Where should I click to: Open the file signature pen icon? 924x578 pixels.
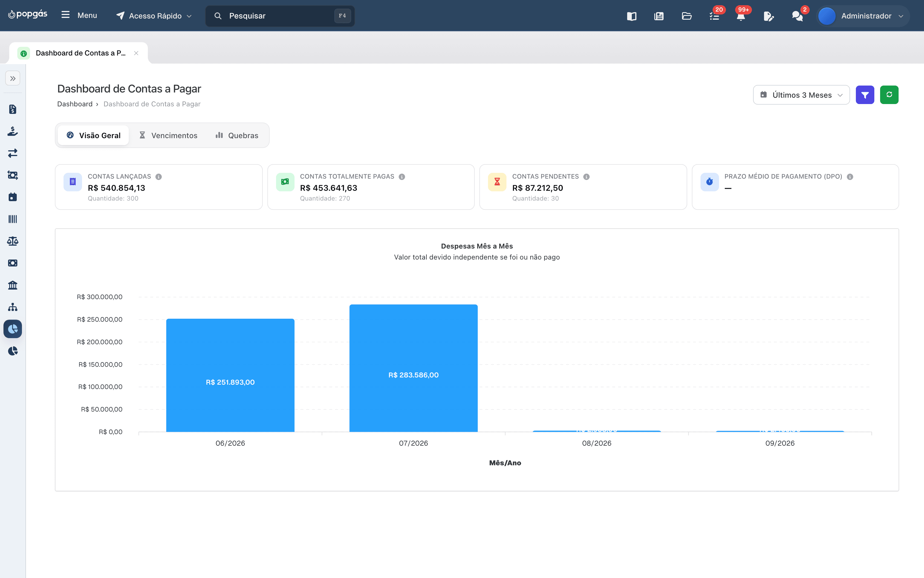(x=769, y=16)
